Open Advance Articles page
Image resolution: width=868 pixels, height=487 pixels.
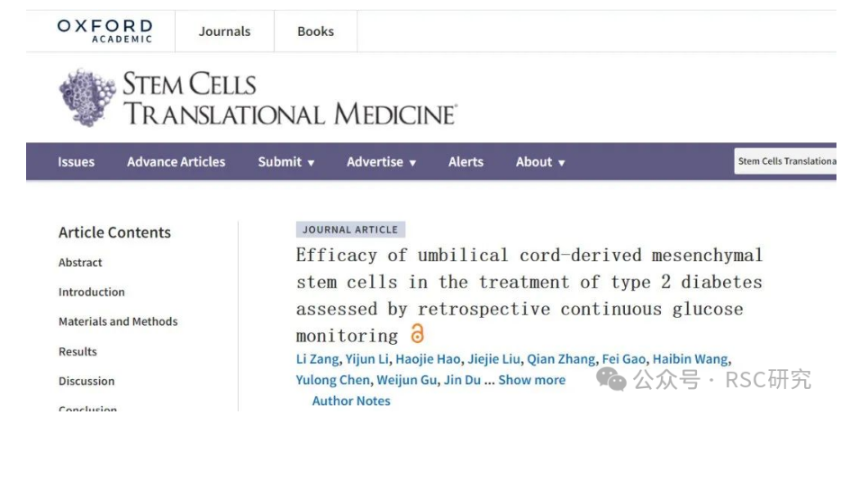click(x=176, y=162)
